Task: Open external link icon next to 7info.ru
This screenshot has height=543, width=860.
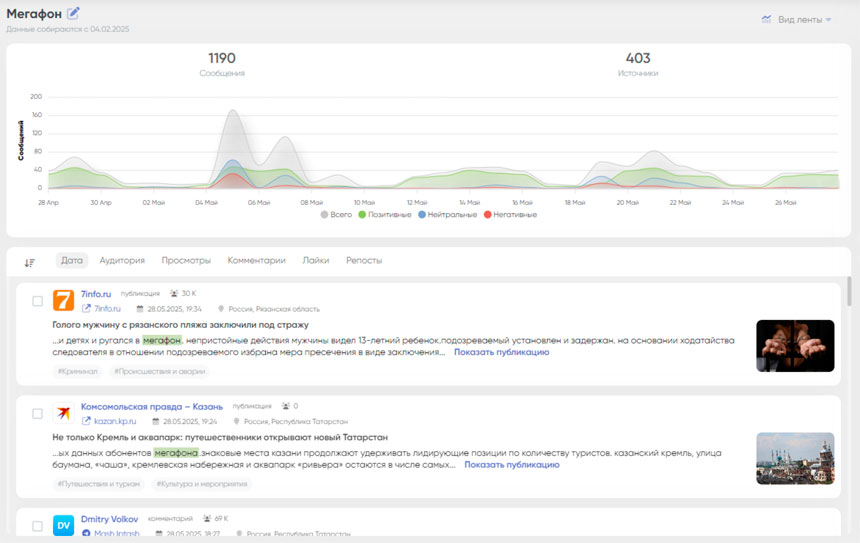Action: 86,309
